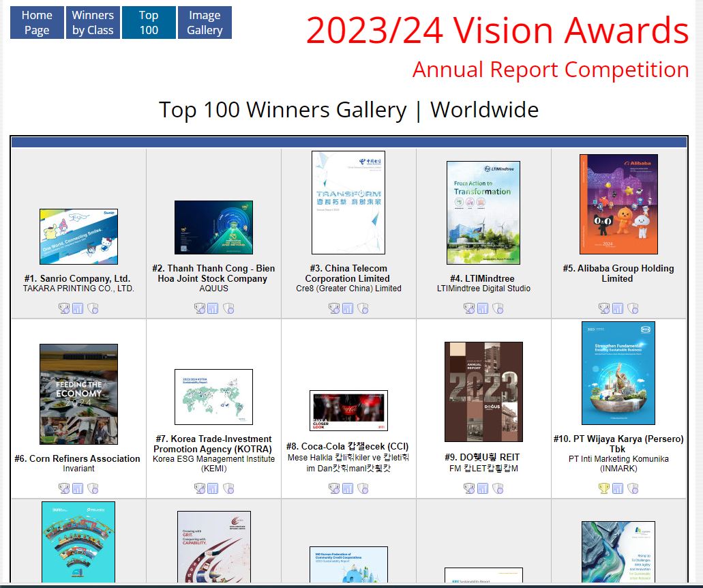This screenshot has height=588, width=703.
Task: Click #7. Korea Trade-Investment Promotion Agency title
Action: tap(213, 443)
